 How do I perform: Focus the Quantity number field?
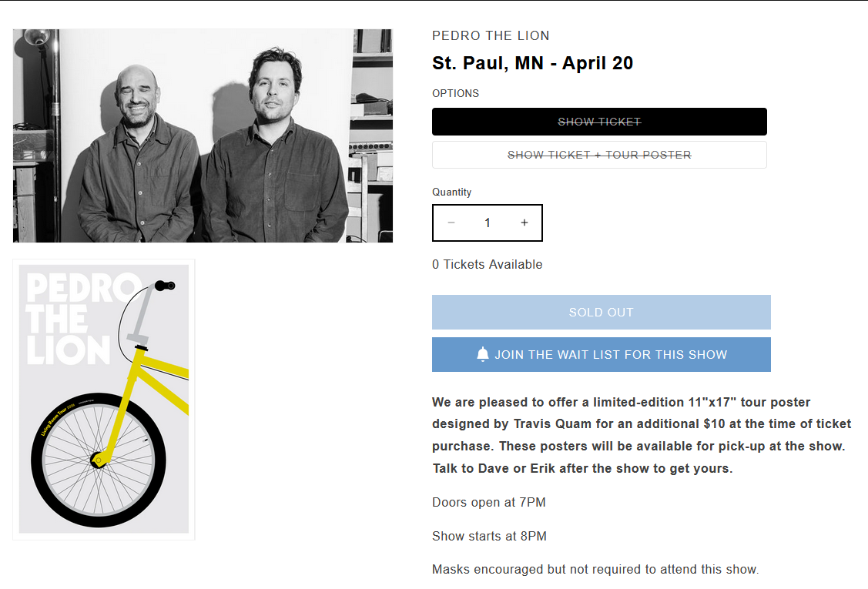click(487, 223)
